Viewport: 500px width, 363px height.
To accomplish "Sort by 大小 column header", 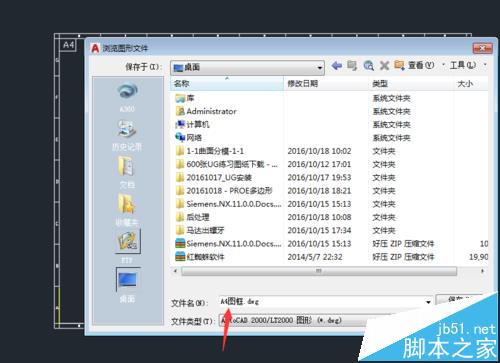I will (x=471, y=83).
